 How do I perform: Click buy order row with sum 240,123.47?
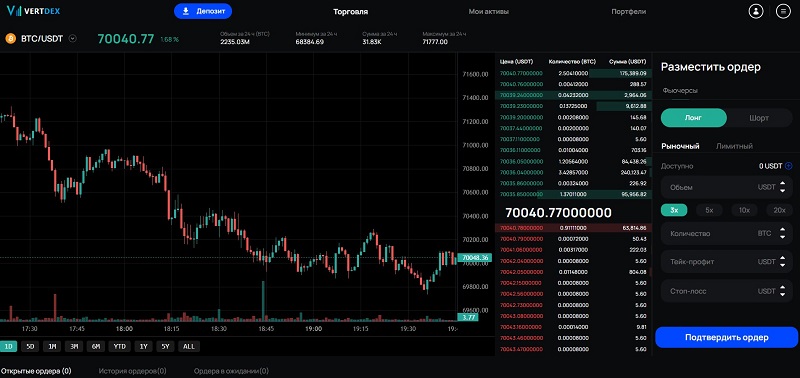pos(573,172)
